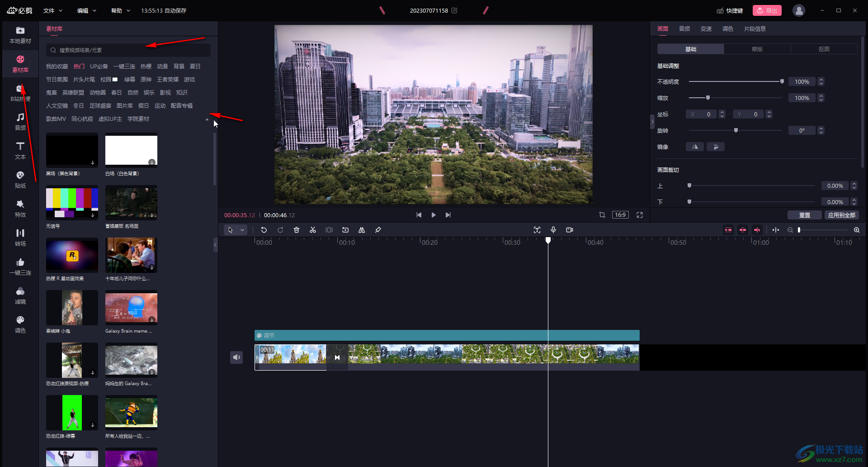
Task: Toggle the main track magnet snapping
Action: [728, 230]
